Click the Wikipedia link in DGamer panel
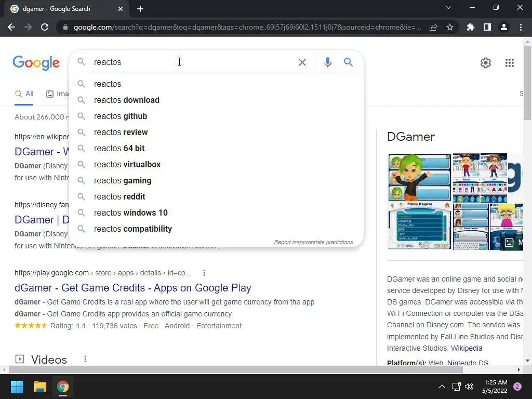Viewport: 532px width, 399px height. (x=467, y=348)
